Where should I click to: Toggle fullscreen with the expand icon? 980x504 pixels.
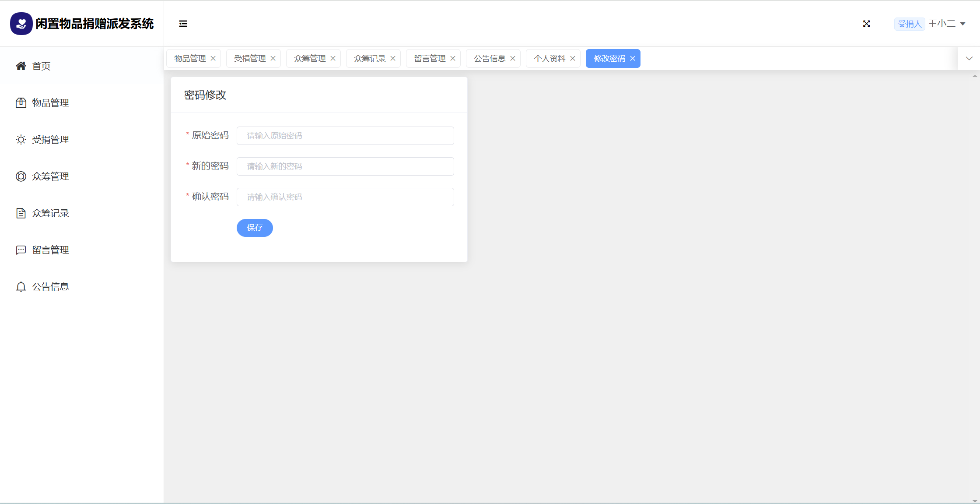(x=866, y=24)
